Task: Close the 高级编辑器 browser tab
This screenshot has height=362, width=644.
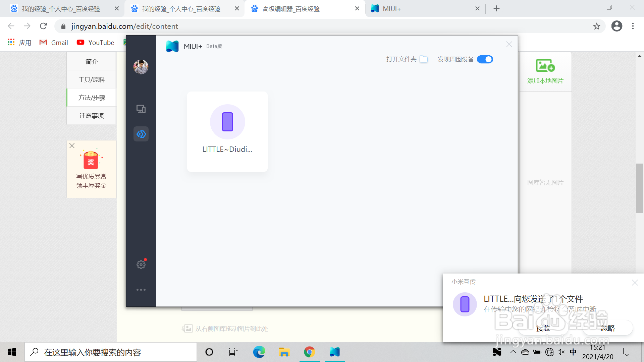Action: coord(357,9)
